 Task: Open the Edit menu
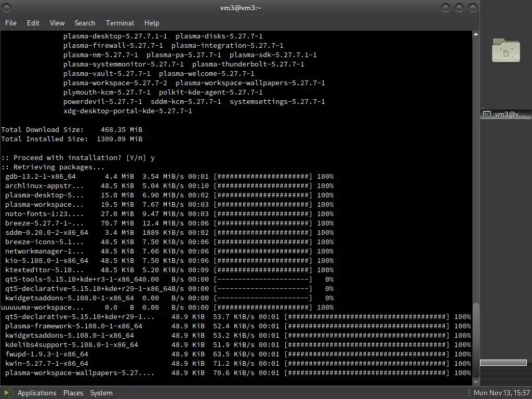[x=33, y=23]
